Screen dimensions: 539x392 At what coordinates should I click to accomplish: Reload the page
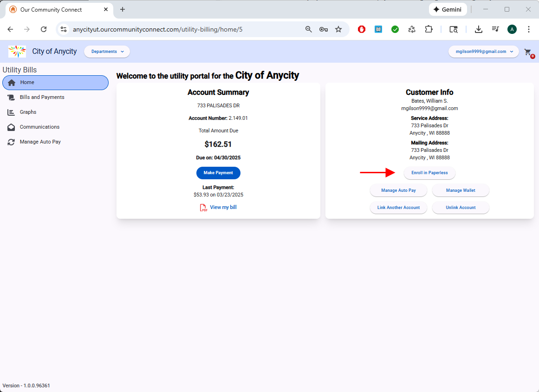pyautogui.click(x=44, y=29)
